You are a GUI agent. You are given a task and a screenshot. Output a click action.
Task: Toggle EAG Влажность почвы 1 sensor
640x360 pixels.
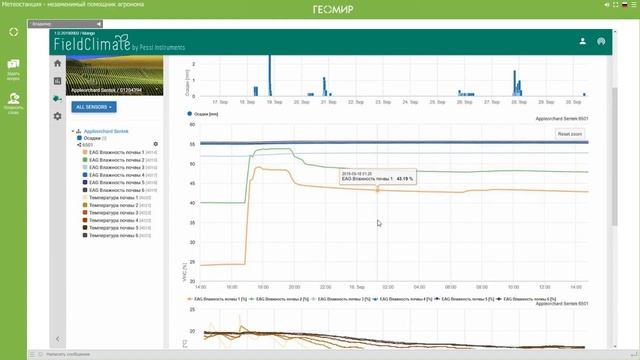click(85, 152)
